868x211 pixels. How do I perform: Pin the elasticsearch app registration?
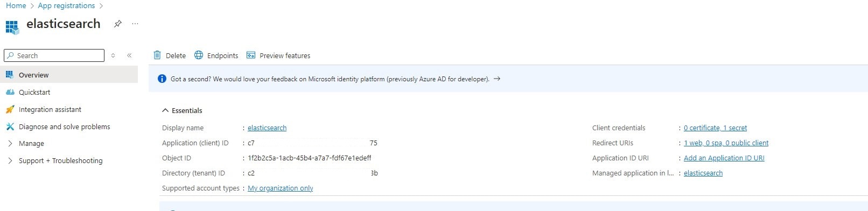coord(117,24)
